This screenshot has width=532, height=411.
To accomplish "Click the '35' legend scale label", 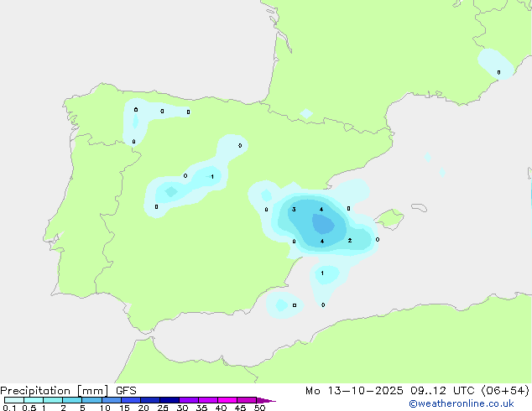I will 201,408.
